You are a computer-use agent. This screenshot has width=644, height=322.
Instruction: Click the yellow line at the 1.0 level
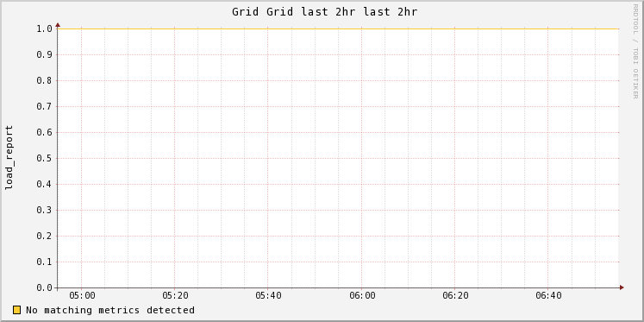point(338,28)
